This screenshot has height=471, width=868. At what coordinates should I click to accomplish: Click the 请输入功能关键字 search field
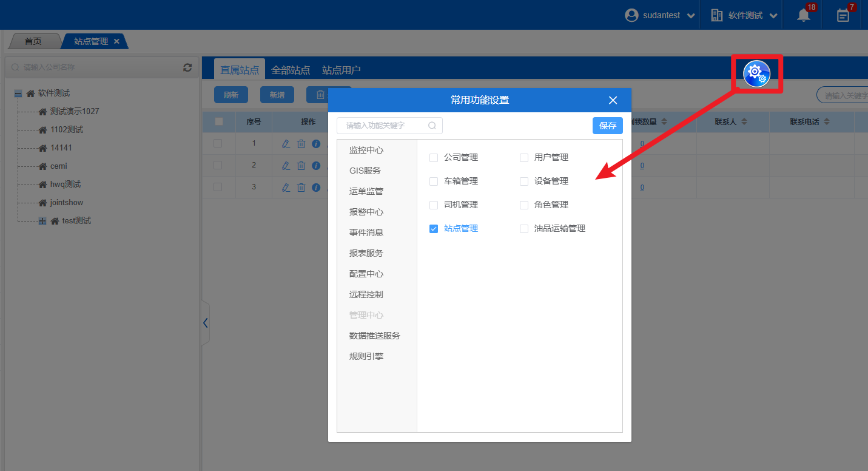(x=385, y=126)
